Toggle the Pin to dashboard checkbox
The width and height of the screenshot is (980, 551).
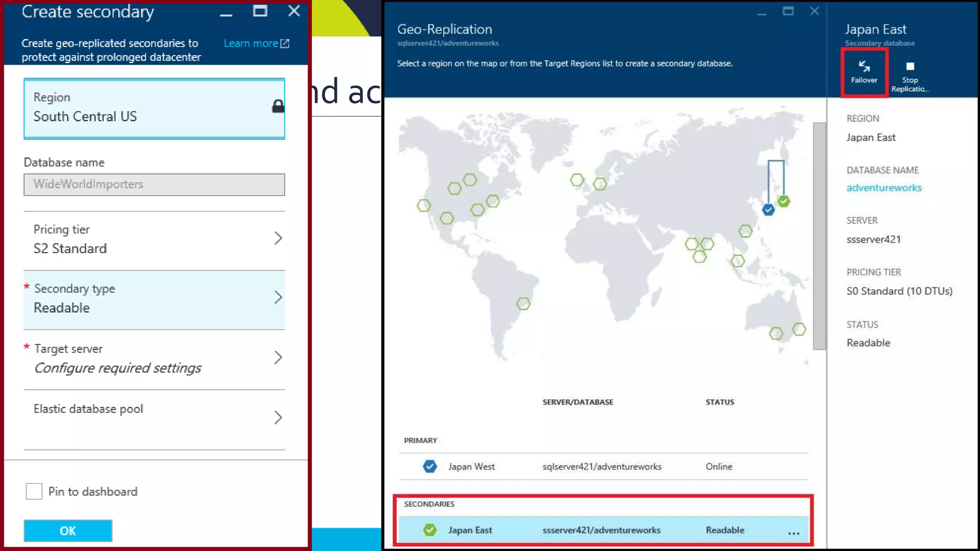[34, 491]
